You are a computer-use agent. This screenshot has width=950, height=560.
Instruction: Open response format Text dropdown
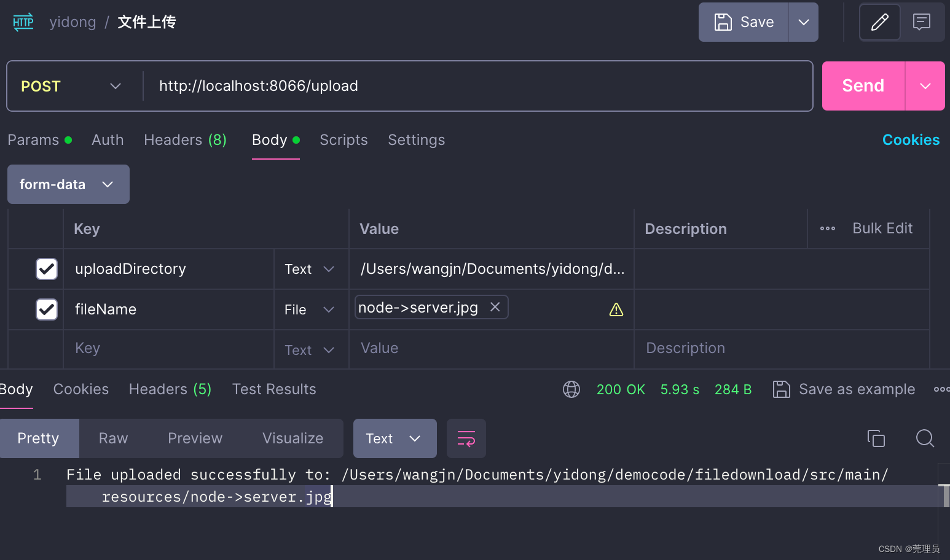[x=395, y=438]
